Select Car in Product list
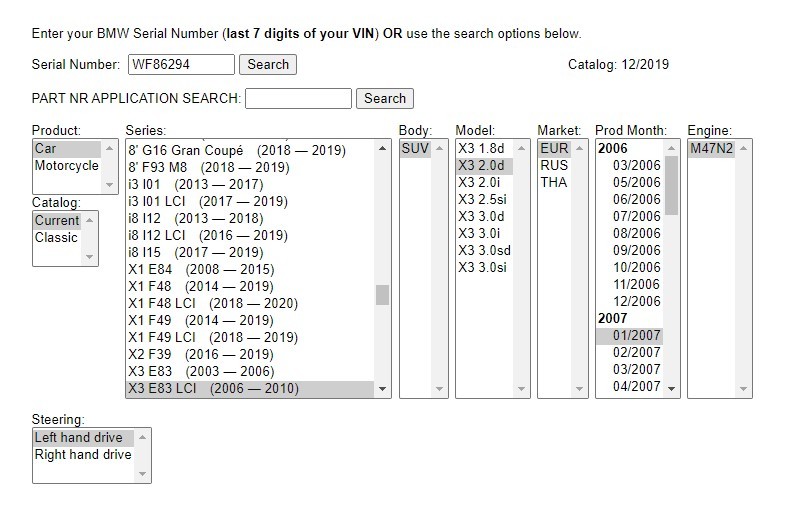The width and height of the screenshot is (807, 508). (x=67, y=149)
